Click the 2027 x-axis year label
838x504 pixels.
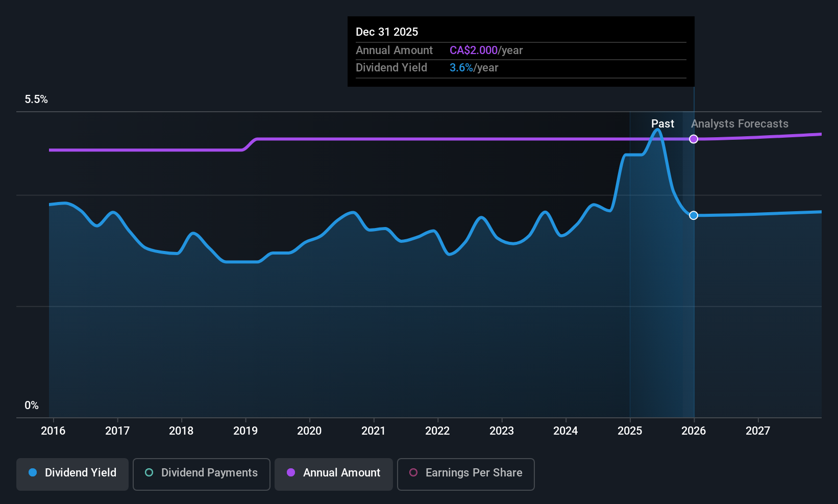point(758,431)
